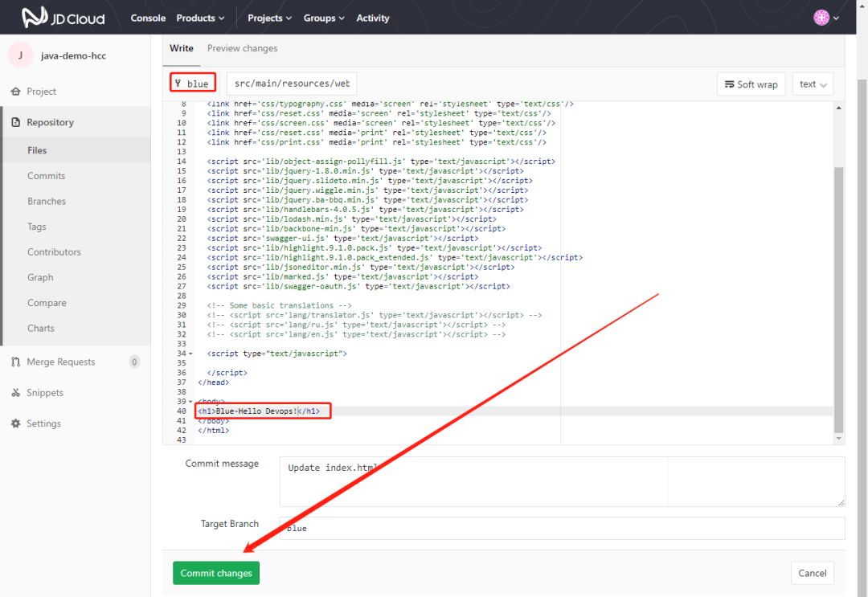Open Contributors in the sidebar
Screen dimensions: 868x597
pyautogui.click(x=55, y=251)
